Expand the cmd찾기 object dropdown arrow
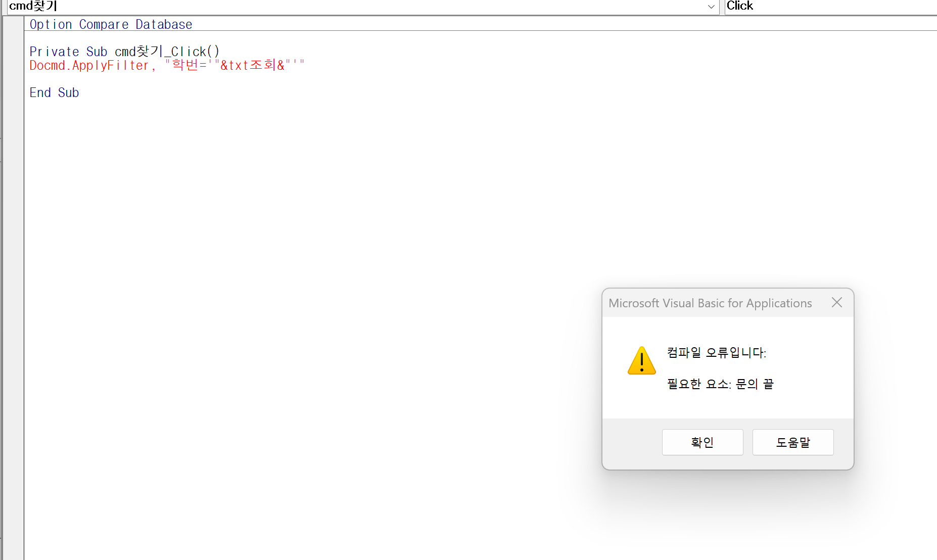Viewport: 937px width, 560px height. (711, 7)
